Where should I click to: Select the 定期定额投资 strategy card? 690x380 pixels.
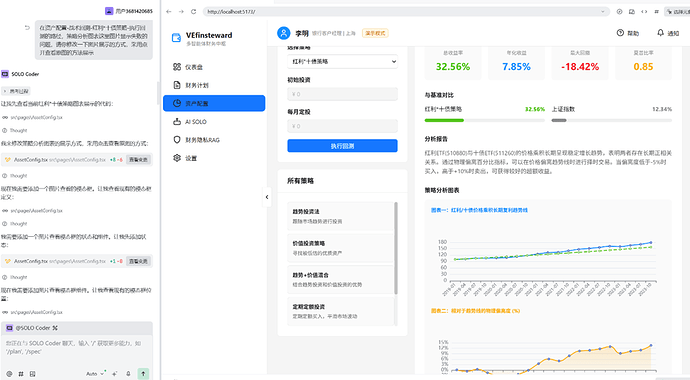point(341,311)
